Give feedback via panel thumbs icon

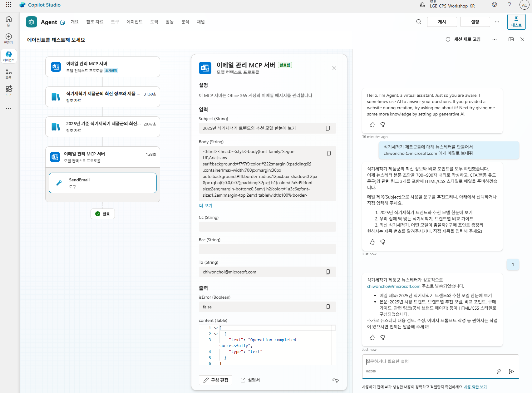[x=336, y=380]
